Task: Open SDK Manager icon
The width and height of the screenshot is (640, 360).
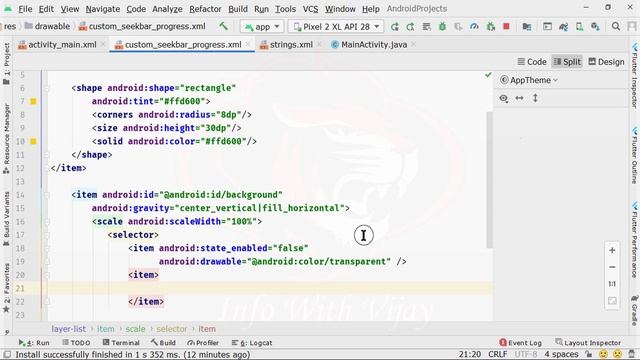Action: pos(595,27)
